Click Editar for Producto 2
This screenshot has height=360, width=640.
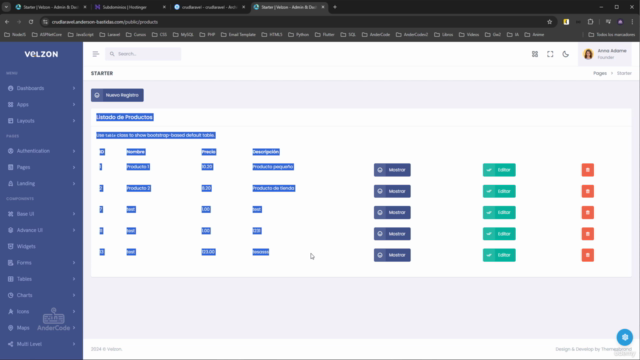tap(499, 191)
